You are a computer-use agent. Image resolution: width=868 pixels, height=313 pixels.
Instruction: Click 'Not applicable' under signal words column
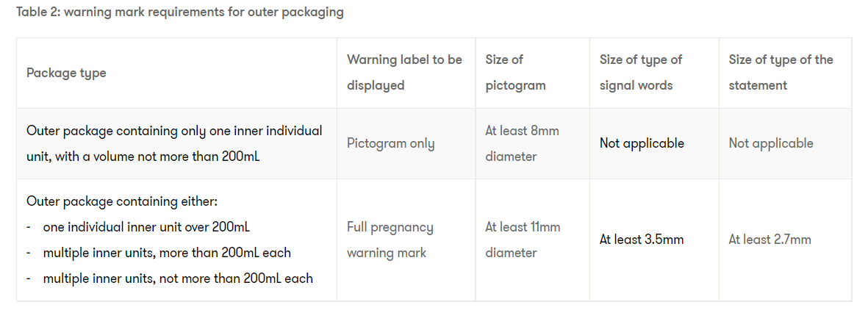pos(642,143)
